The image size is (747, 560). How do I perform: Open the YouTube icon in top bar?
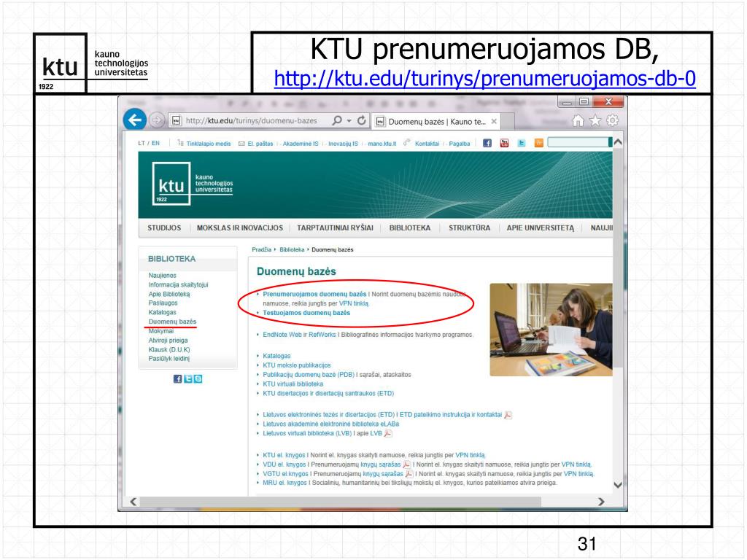(505, 143)
